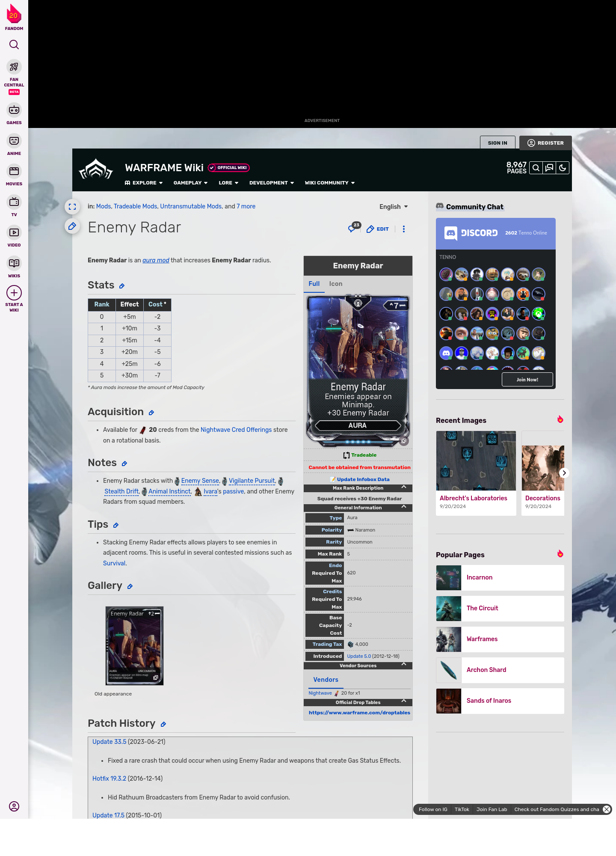Search the wiki using header magnifier icon
616x856 pixels.
coord(536,168)
